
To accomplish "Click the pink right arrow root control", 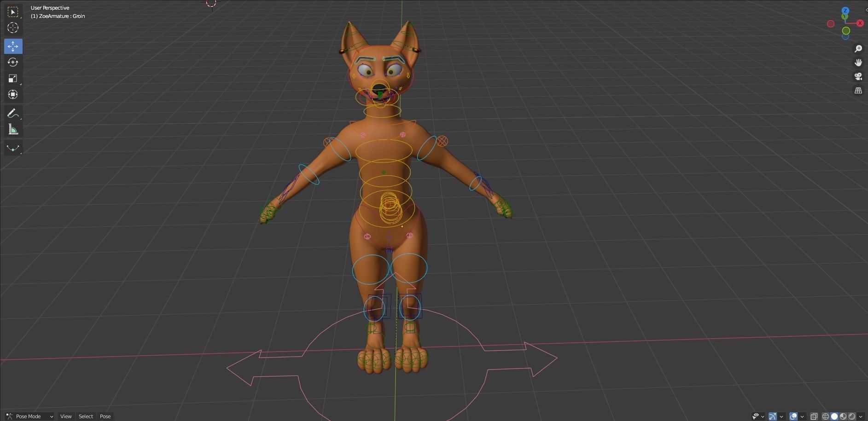I will coord(520,359).
